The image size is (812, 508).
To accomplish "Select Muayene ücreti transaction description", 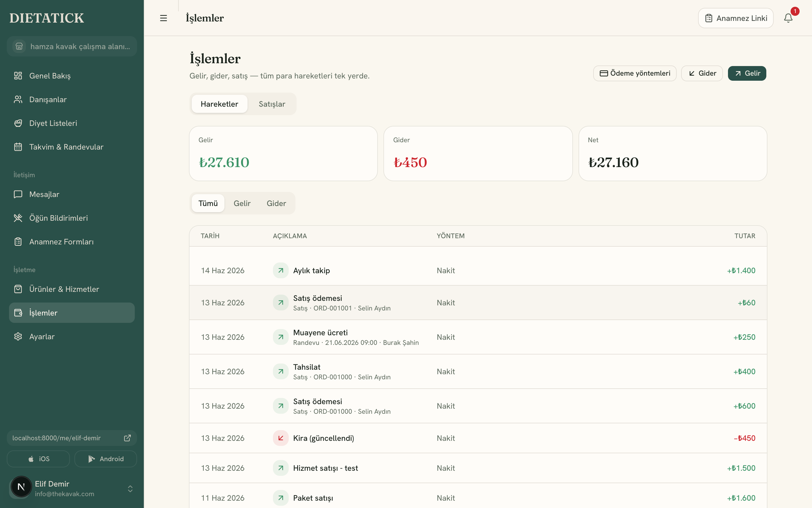I will [321, 333].
